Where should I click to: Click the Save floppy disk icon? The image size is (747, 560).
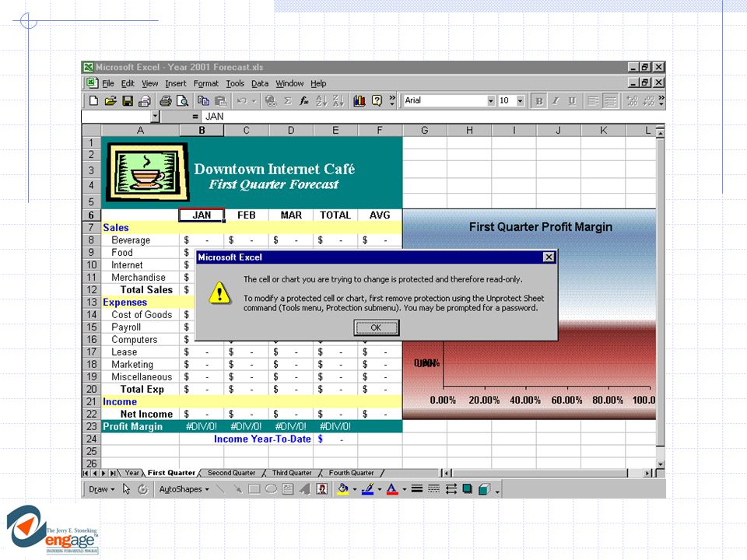point(128,100)
